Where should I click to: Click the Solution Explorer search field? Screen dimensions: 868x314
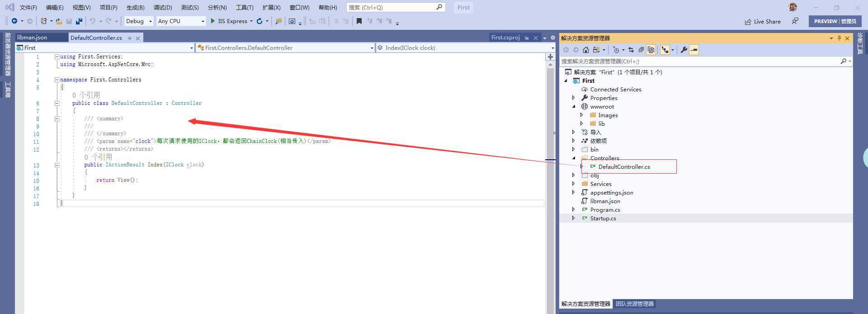698,61
